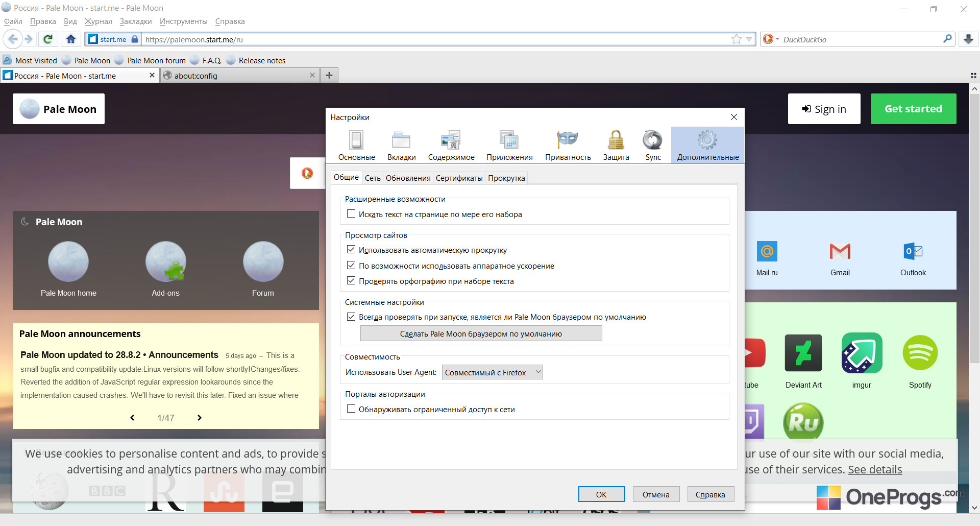
Task: Go forward with the browser forward arrow
Action: [x=29, y=39]
